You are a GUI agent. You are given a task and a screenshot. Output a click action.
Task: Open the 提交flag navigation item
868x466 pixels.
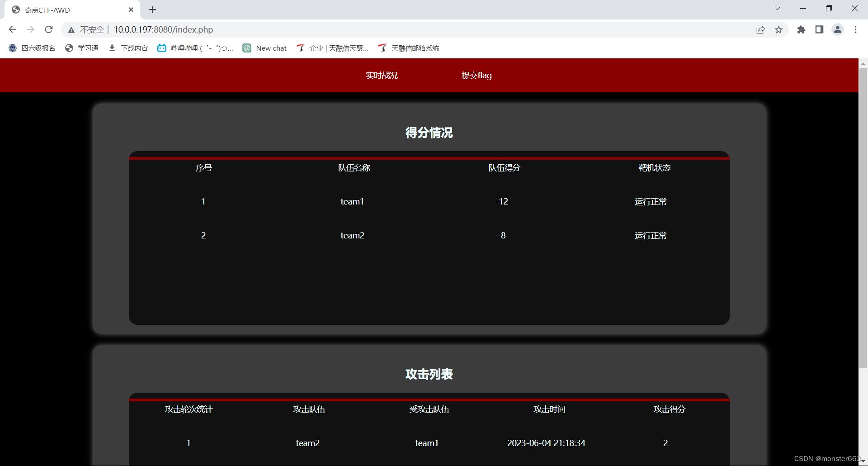click(x=476, y=76)
